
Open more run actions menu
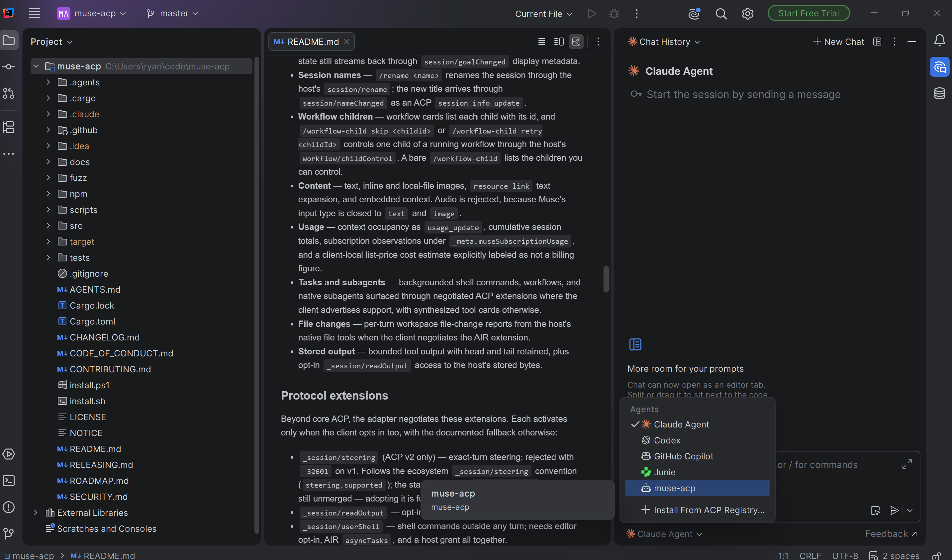tap(637, 14)
